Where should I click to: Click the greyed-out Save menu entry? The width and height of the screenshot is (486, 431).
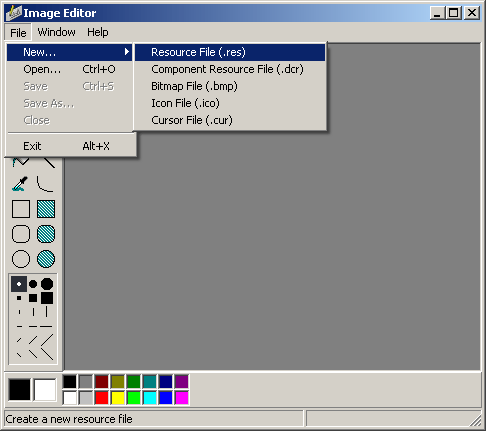(x=70, y=86)
